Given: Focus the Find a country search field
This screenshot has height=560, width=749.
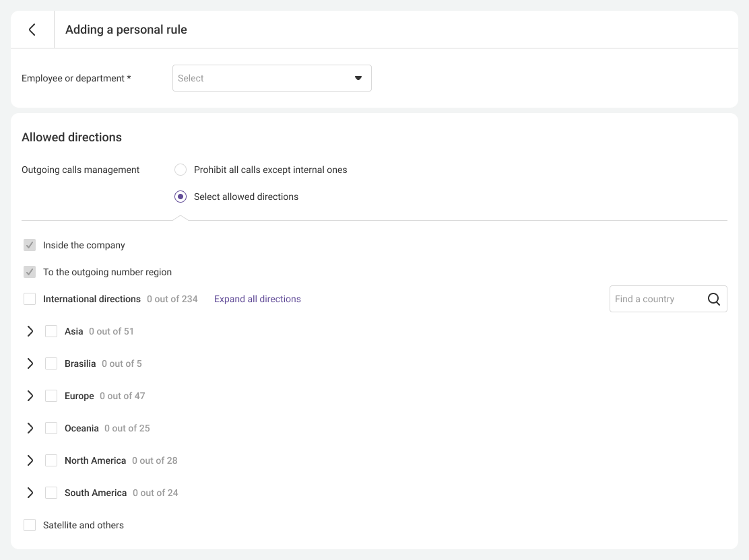Looking at the screenshot, I should click(657, 299).
